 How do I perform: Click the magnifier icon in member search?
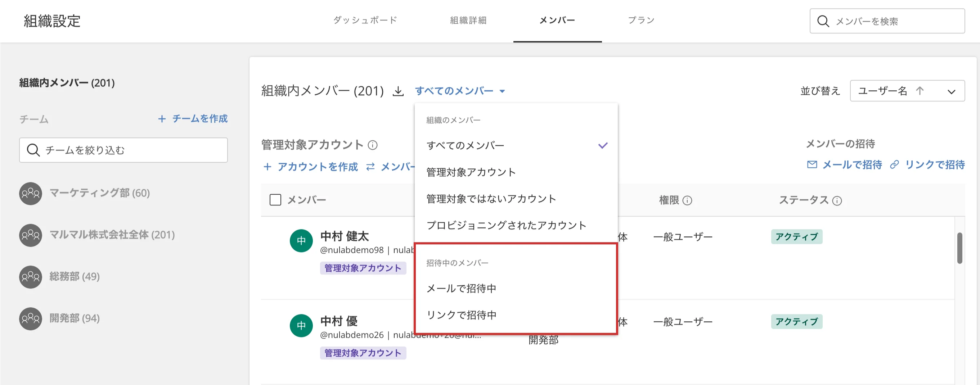(x=823, y=21)
